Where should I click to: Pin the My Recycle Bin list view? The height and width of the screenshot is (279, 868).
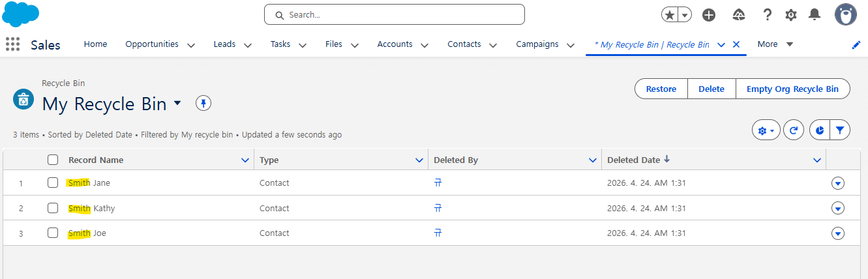pyautogui.click(x=203, y=104)
